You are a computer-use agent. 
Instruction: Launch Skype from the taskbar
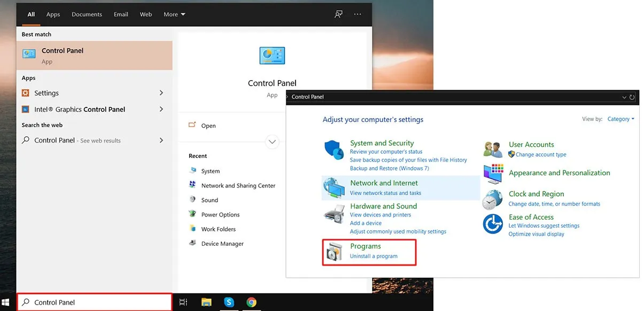(x=229, y=302)
